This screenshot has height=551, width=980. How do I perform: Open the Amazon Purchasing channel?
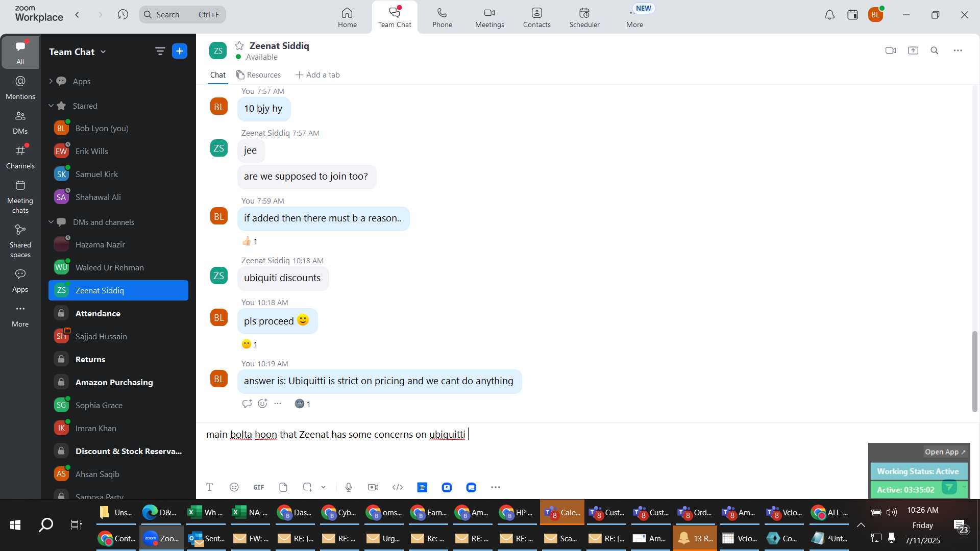pyautogui.click(x=118, y=382)
